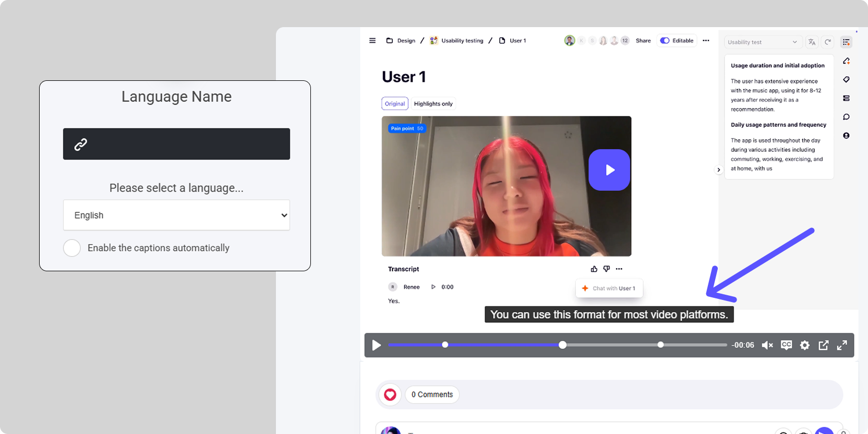Click the translate icon in the side panel

coord(812,42)
